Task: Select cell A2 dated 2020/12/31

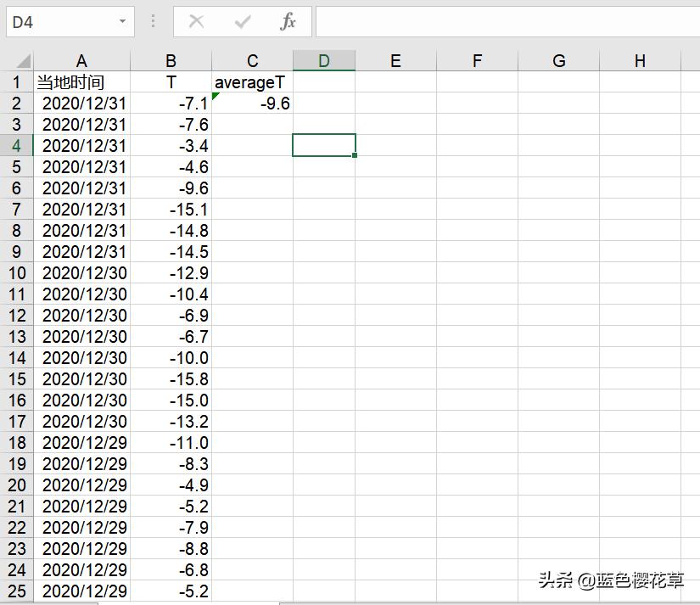Action: pyautogui.click(x=81, y=103)
